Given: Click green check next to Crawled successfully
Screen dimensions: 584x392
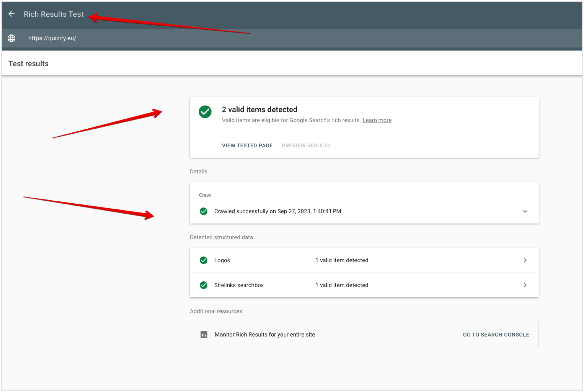Looking at the screenshot, I should point(203,212).
